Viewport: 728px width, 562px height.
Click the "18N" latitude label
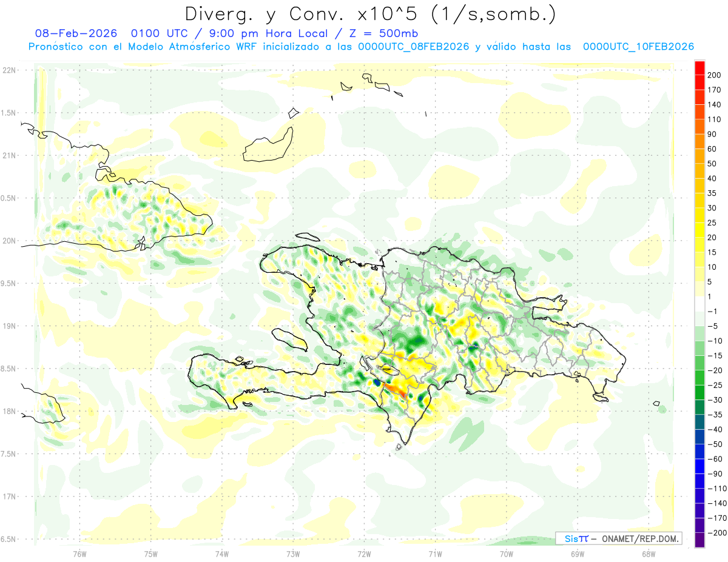click(9, 411)
